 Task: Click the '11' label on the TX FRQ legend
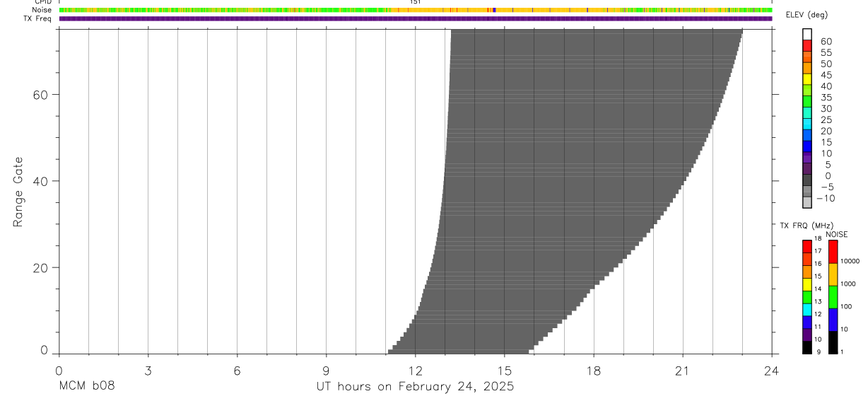tap(817, 327)
